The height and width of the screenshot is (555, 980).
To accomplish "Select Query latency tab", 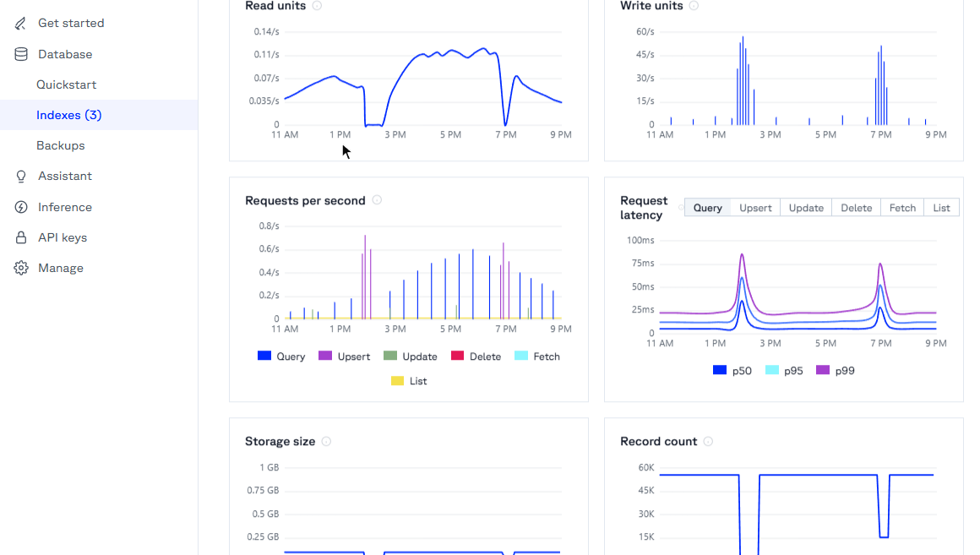I will [707, 208].
